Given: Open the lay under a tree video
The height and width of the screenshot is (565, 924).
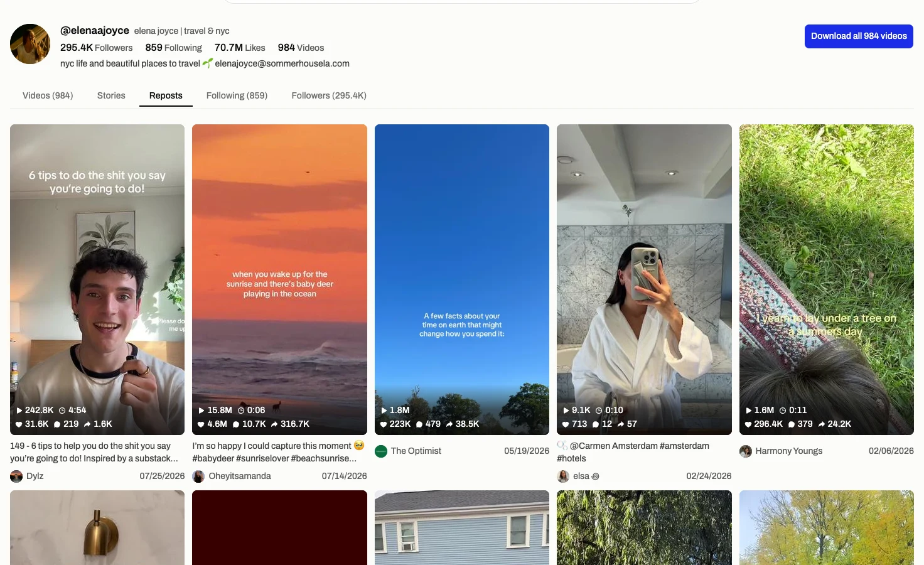Looking at the screenshot, I should (827, 279).
